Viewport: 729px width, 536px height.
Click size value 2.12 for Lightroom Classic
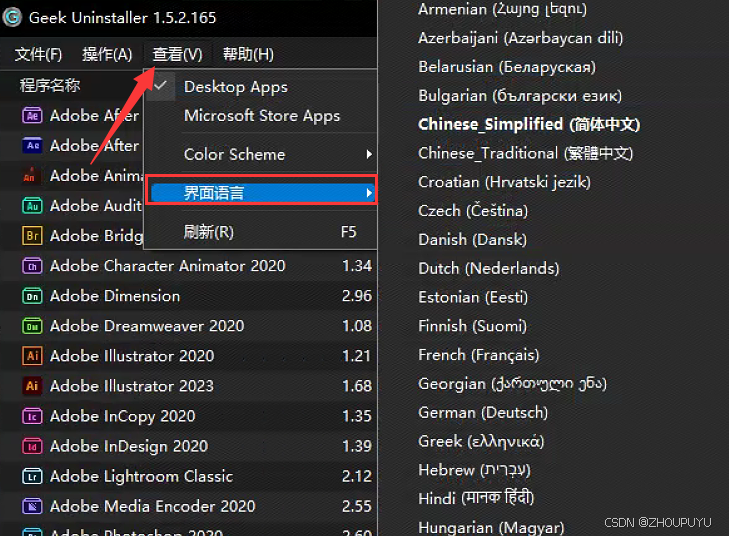pyautogui.click(x=357, y=476)
